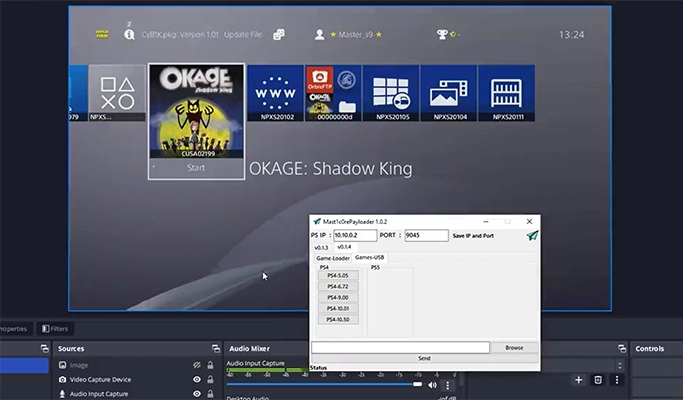The width and height of the screenshot is (683, 400).
Task: Click the PS4-10.01 button
Action: (x=338, y=308)
